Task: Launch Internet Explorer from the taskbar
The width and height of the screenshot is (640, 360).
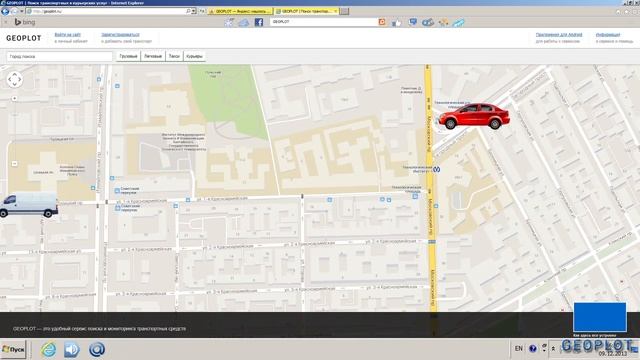Action: click(x=49, y=349)
